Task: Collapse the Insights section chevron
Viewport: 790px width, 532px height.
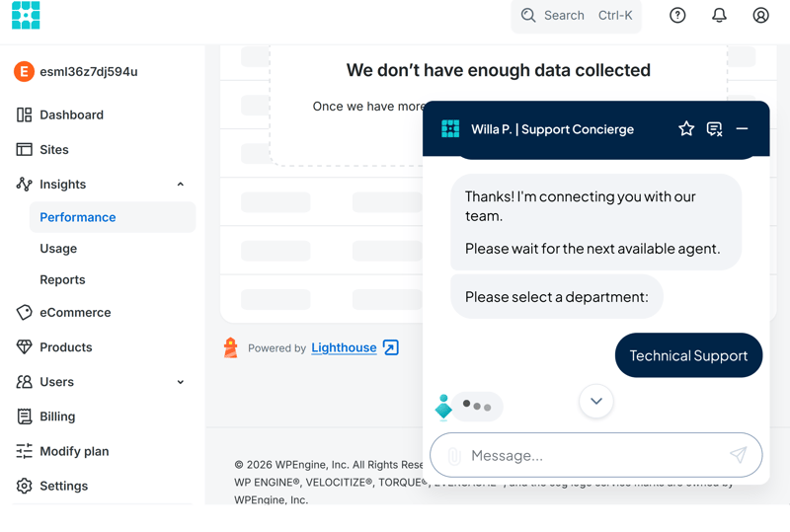Action: coord(181,185)
